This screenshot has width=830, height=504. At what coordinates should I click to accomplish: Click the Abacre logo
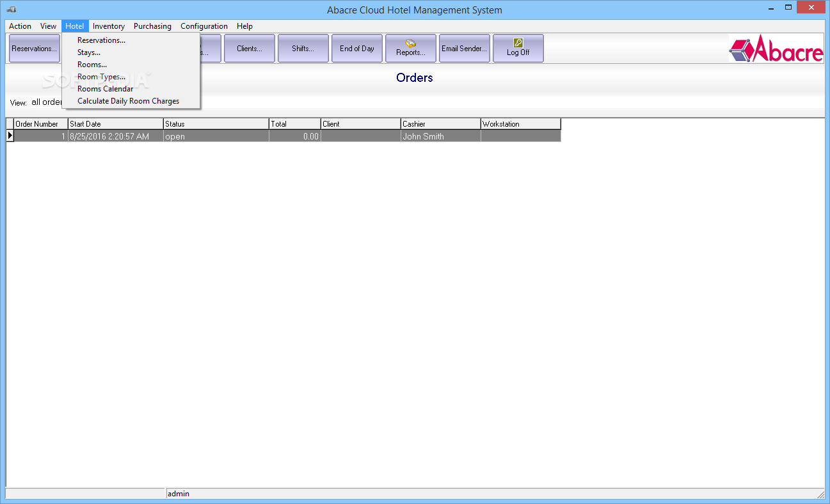click(x=776, y=49)
